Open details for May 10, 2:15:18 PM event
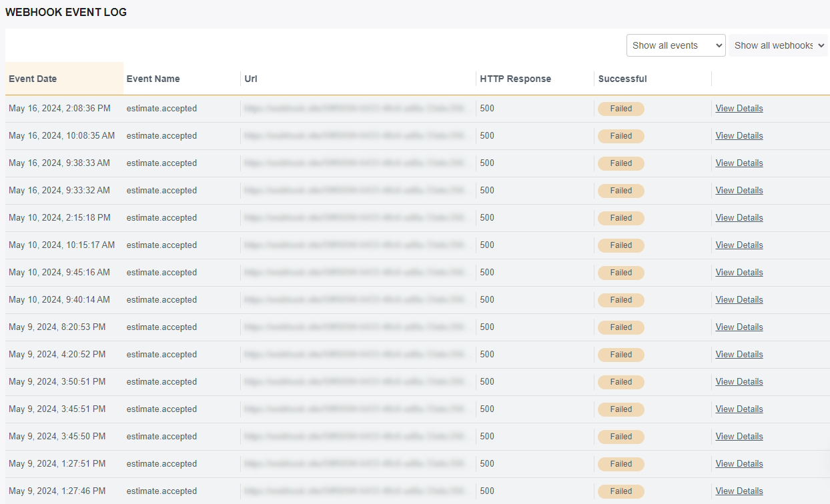The image size is (830, 504). click(739, 218)
